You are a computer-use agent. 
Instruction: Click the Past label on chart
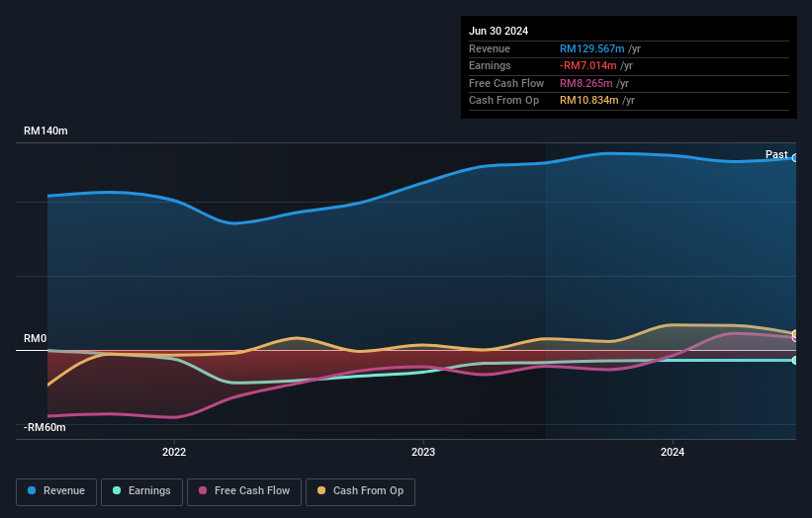pos(776,154)
